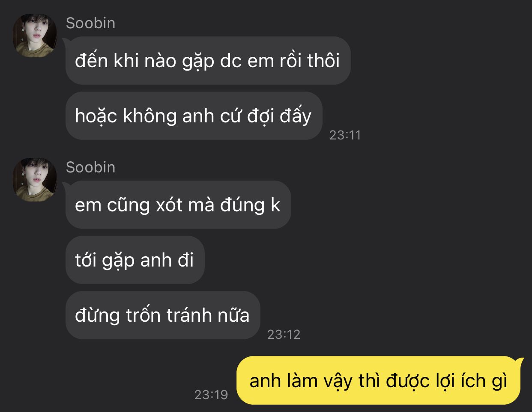Click the word 'đến' starting the first message
The height and width of the screenshot is (412, 532).
click(x=91, y=61)
